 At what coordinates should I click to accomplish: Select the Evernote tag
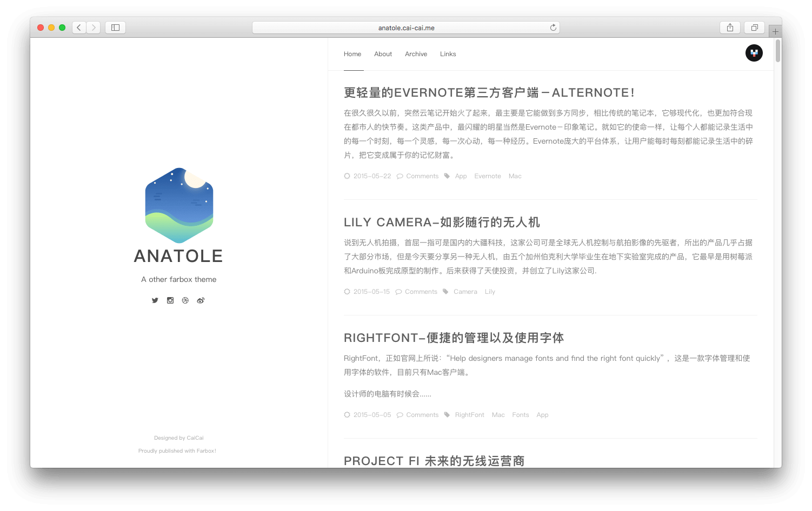(488, 176)
